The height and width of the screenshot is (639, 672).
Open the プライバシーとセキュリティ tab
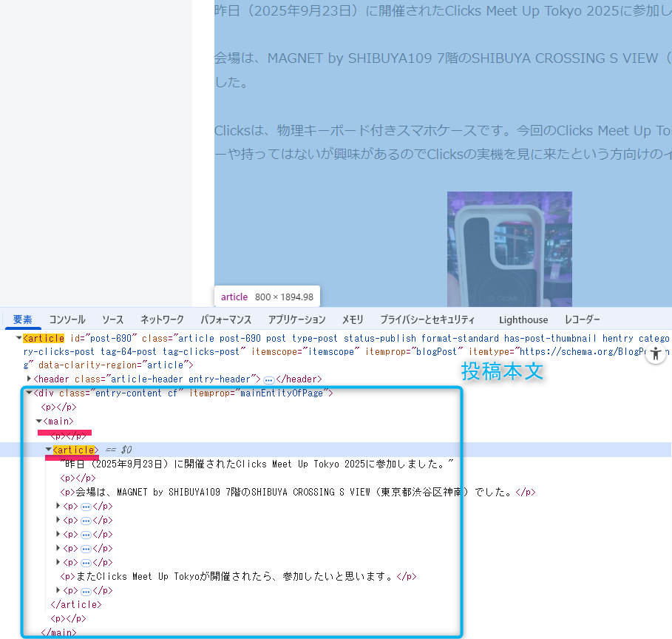pos(427,319)
